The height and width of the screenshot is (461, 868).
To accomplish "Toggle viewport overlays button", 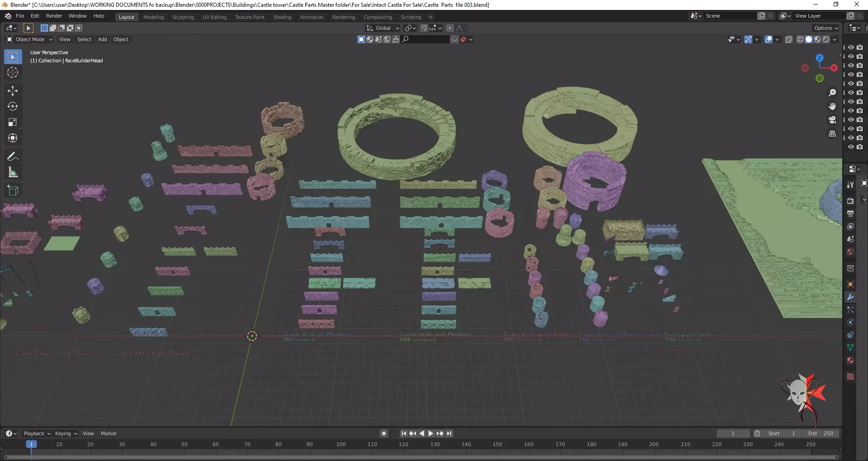I will 769,39.
